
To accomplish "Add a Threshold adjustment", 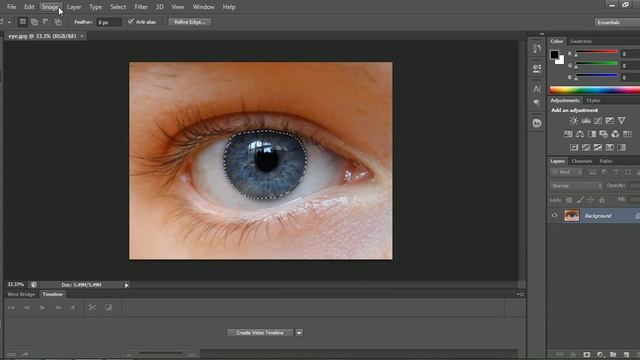I will pyautogui.click(x=598, y=147).
